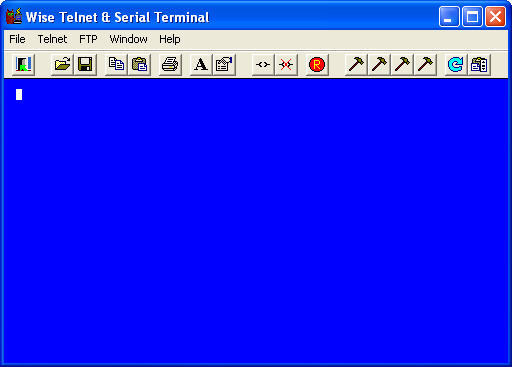Open the Telnet menu
The image size is (512, 367).
click(x=52, y=39)
